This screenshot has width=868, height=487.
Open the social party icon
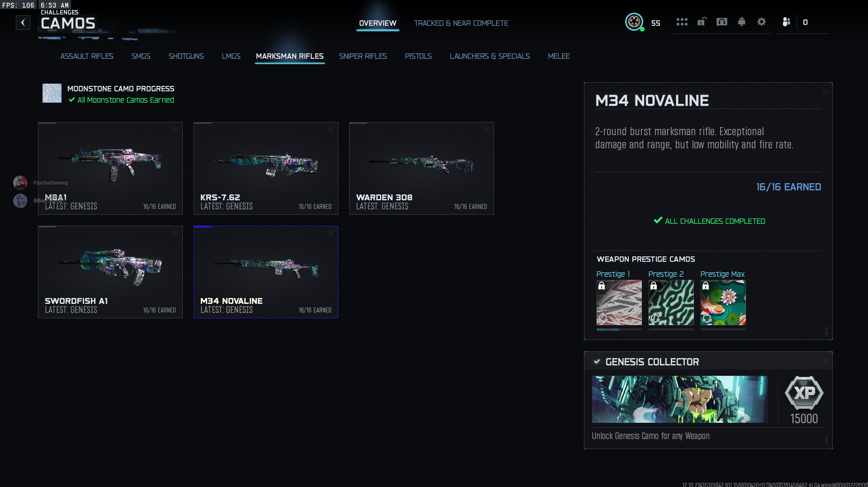(x=786, y=22)
